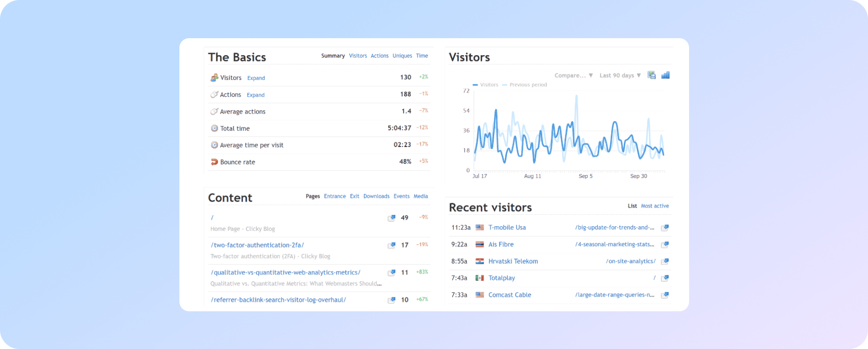This screenshot has width=868, height=349.
Task: Click the Average time per visit clock icon
Action: pyautogui.click(x=214, y=145)
